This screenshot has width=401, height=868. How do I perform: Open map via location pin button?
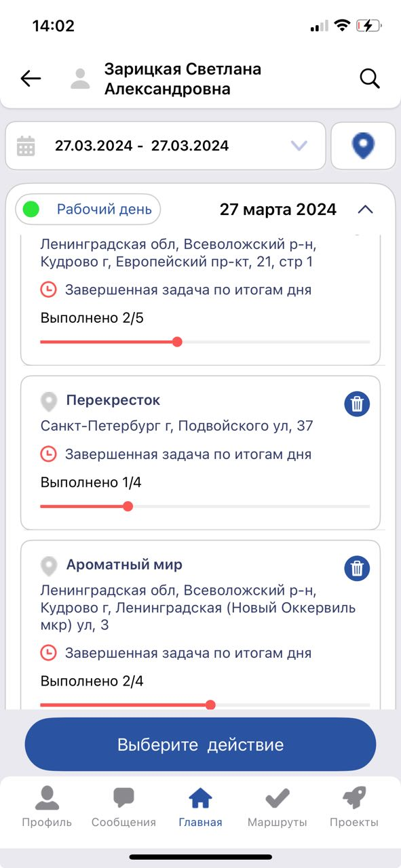(x=363, y=146)
